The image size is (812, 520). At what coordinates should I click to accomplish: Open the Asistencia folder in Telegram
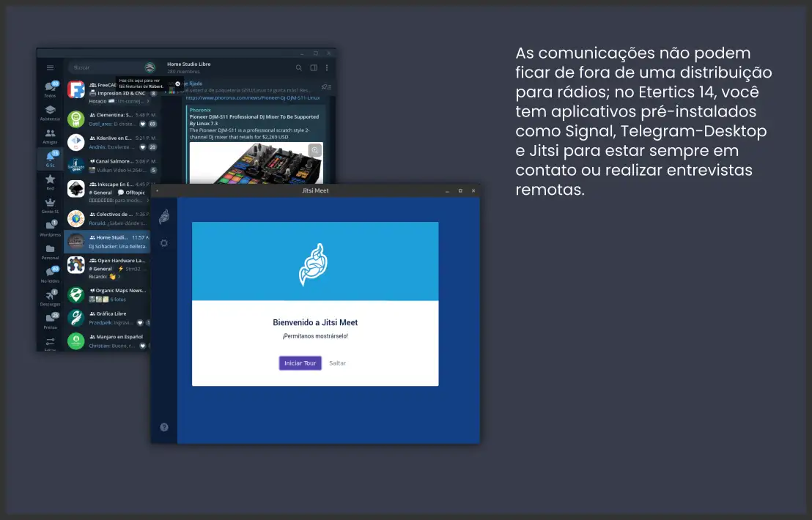tap(51, 113)
